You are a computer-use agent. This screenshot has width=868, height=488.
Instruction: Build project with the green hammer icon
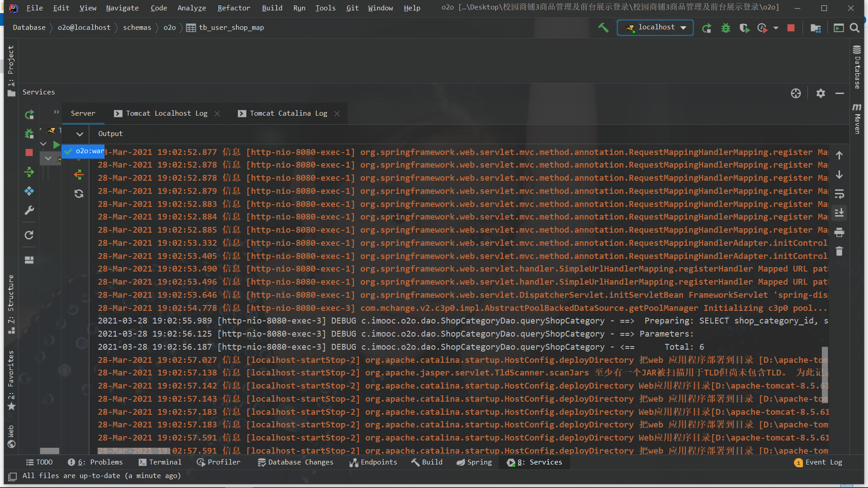click(x=603, y=28)
